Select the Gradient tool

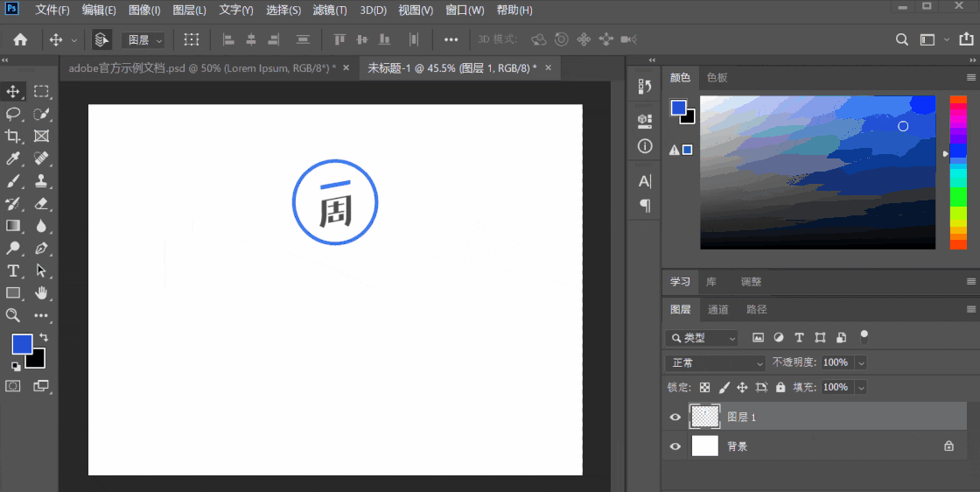coord(12,226)
